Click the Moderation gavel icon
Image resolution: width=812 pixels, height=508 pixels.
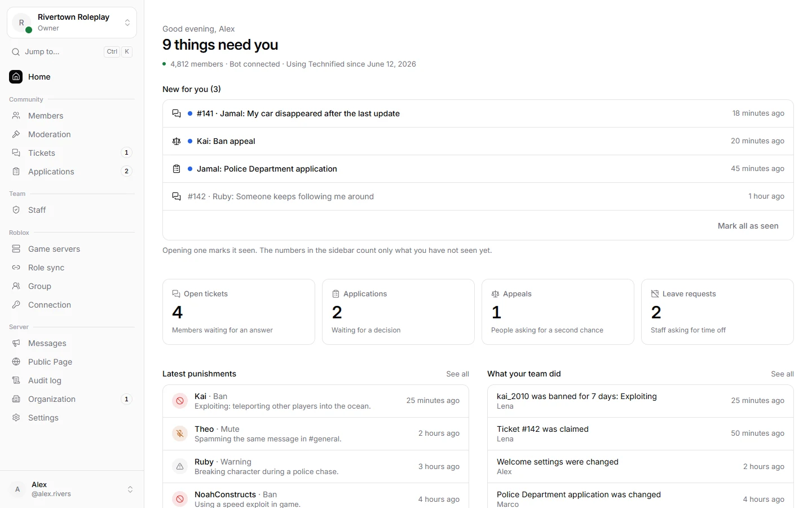click(x=16, y=134)
